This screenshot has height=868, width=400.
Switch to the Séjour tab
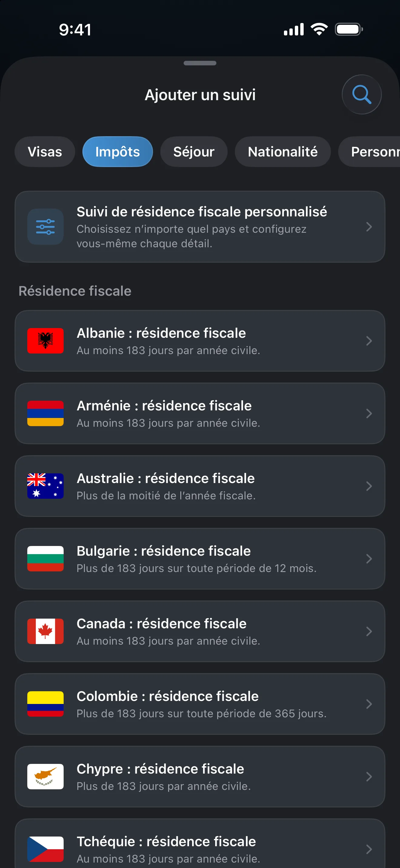(194, 152)
